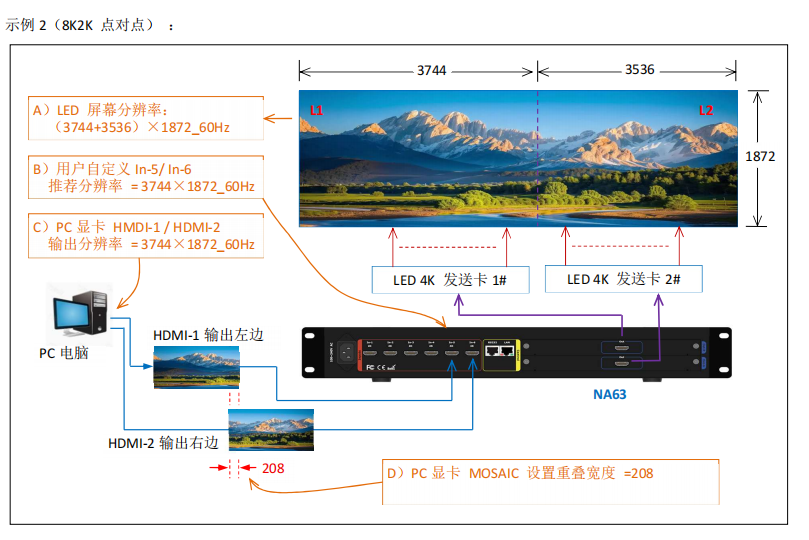The image size is (809, 540).
Task: Click the 'NA63' device label
Action: click(609, 395)
